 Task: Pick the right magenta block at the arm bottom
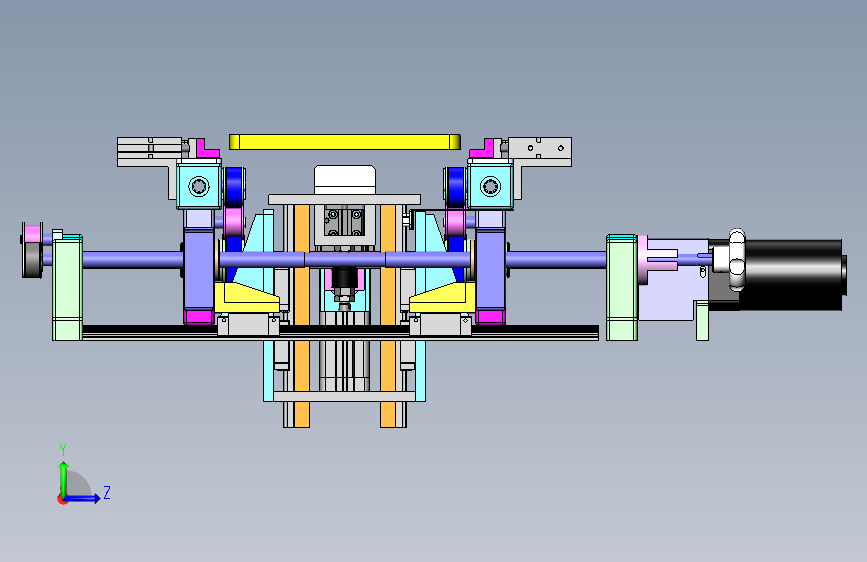tap(490, 317)
